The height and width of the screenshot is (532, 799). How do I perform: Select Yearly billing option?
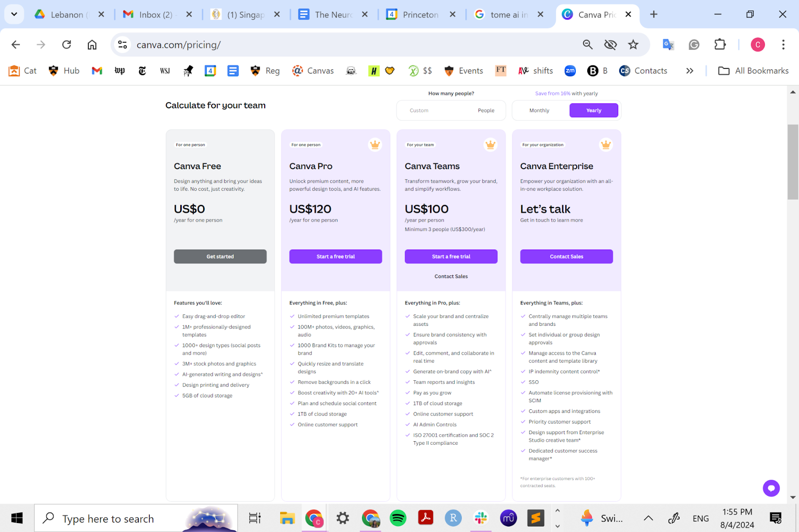click(x=594, y=110)
